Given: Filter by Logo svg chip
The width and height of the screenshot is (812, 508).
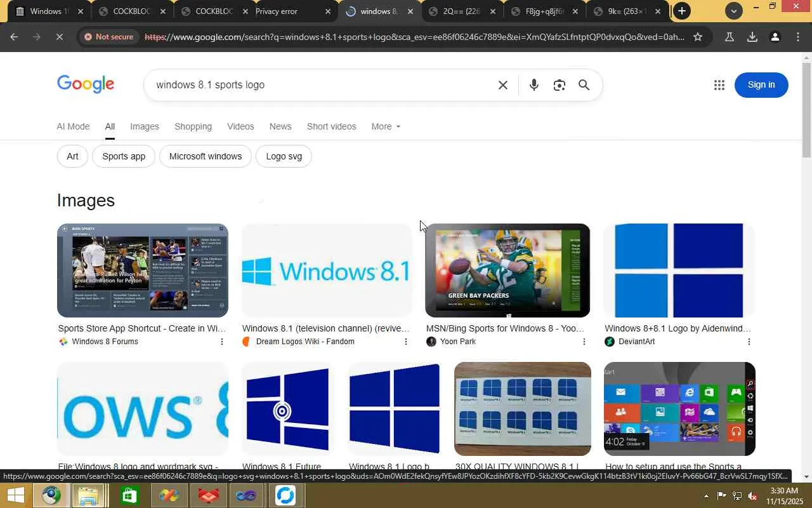Looking at the screenshot, I should pyautogui.click(x=284, y=156).
